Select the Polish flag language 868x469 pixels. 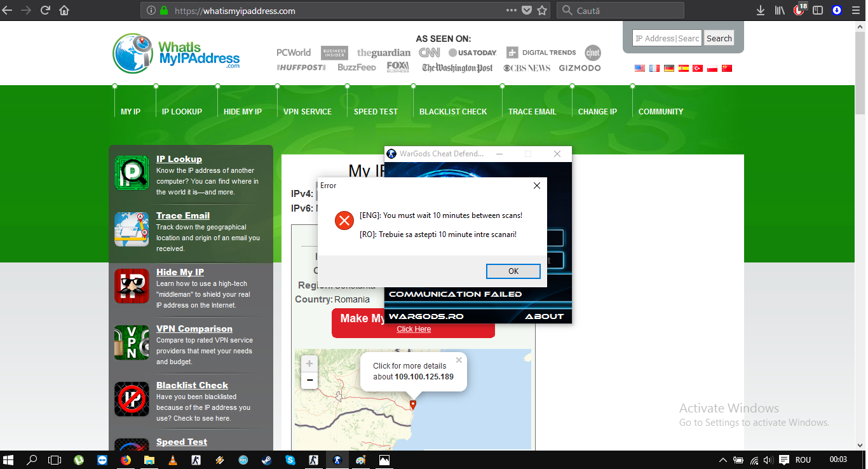712,68
